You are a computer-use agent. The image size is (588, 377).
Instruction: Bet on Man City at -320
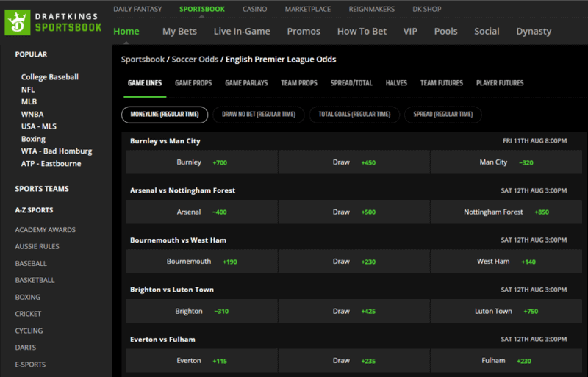506,162
